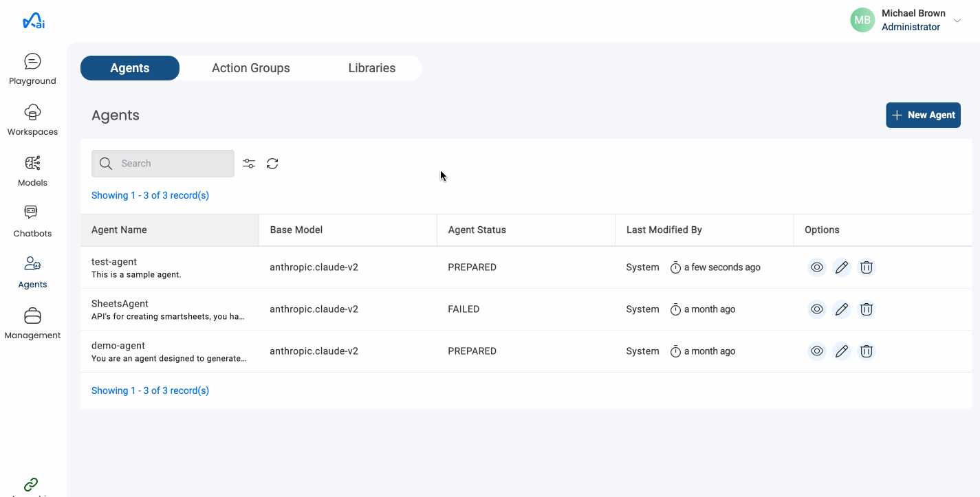980x497 pixels.
Task: Sort by Agent Status column header
Action: [x=477, y=230]
